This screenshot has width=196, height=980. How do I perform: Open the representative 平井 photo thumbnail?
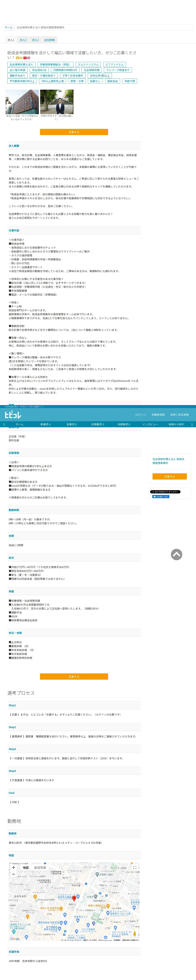click(57, 102)
